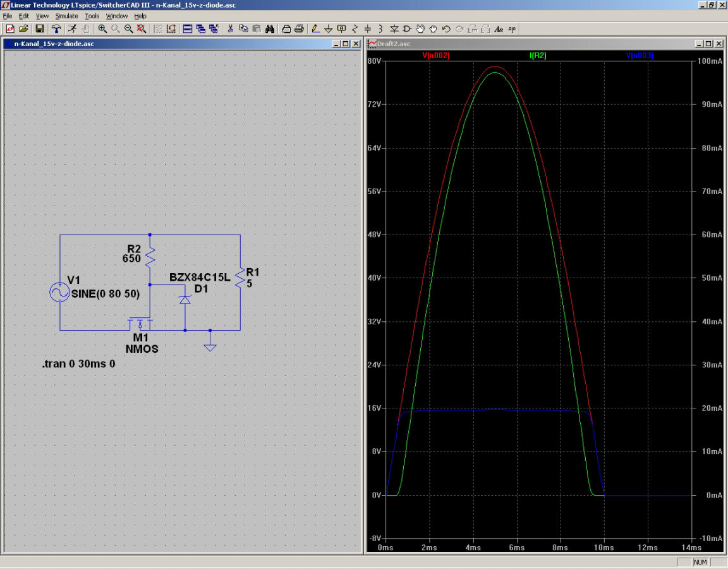Click the Paste toolbar icon
This screenshot has width=728, height=569.
pyautogui.click(x=257, y=29)
